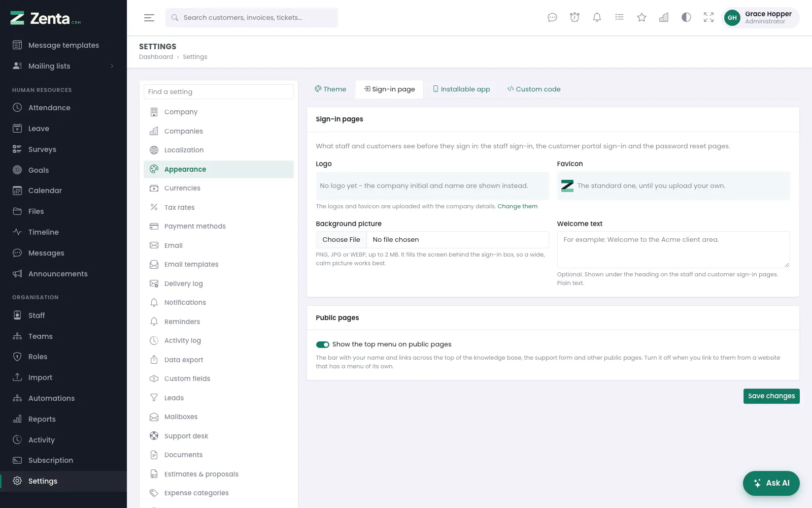
Task: Open Delivery log settings
Action: click(x=219, y=283)
